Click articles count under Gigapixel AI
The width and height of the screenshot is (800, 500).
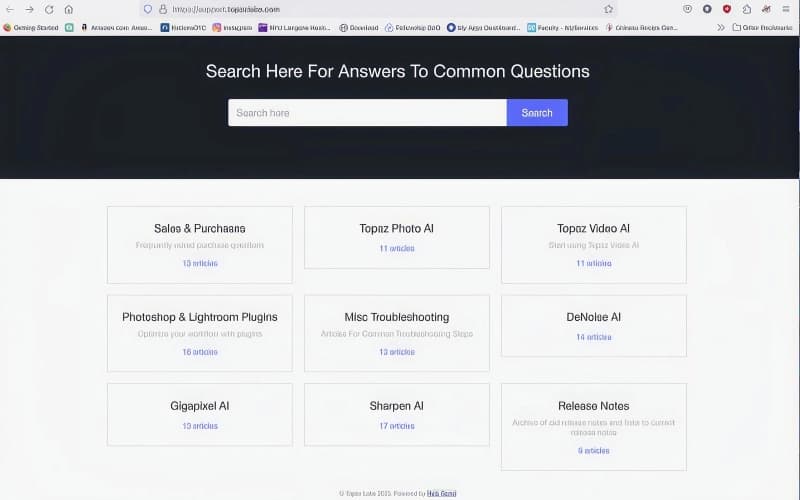[x=199, y=426]
